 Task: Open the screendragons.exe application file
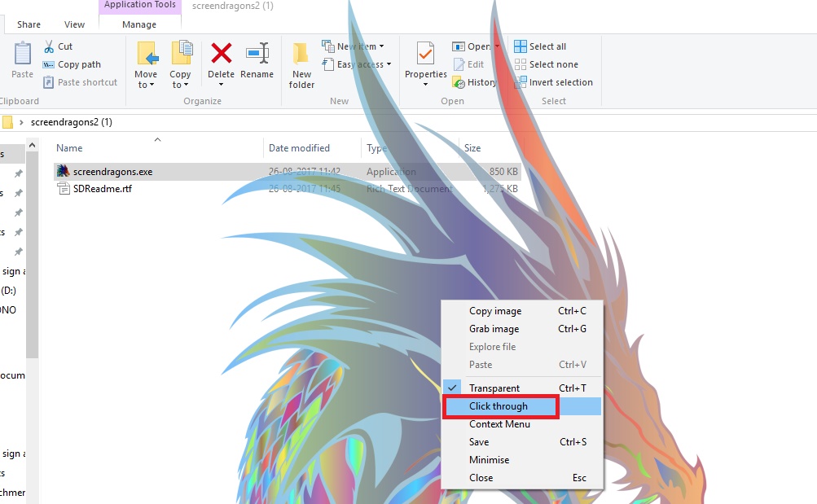click(106, 172)
